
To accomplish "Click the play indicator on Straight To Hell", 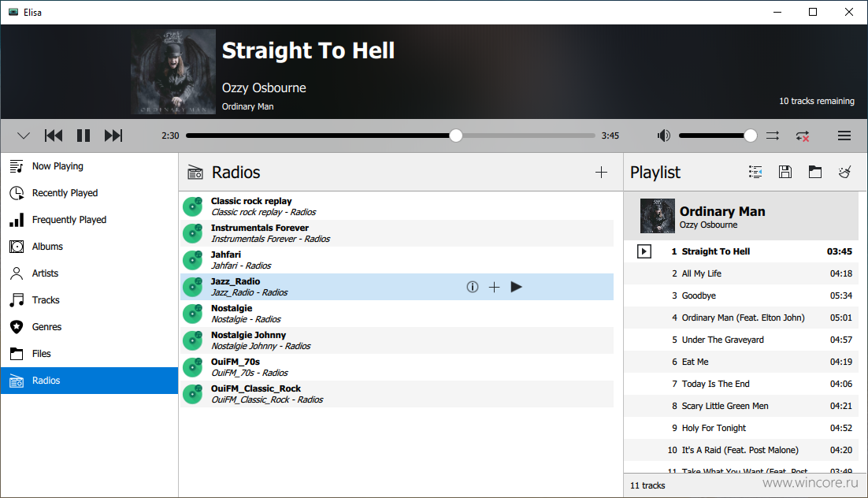I will (x=644, y=251).
